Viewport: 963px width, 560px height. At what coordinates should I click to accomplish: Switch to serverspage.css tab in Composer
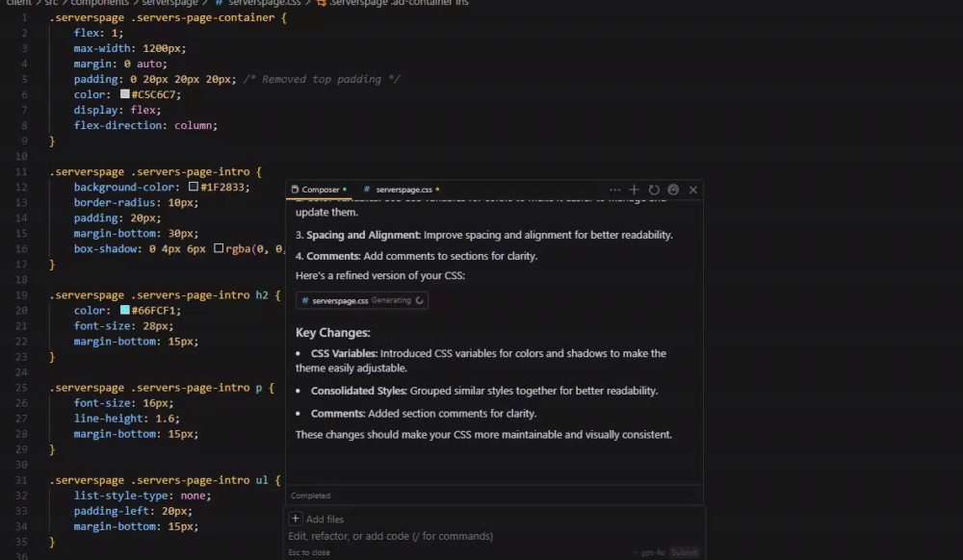(401, 190)
